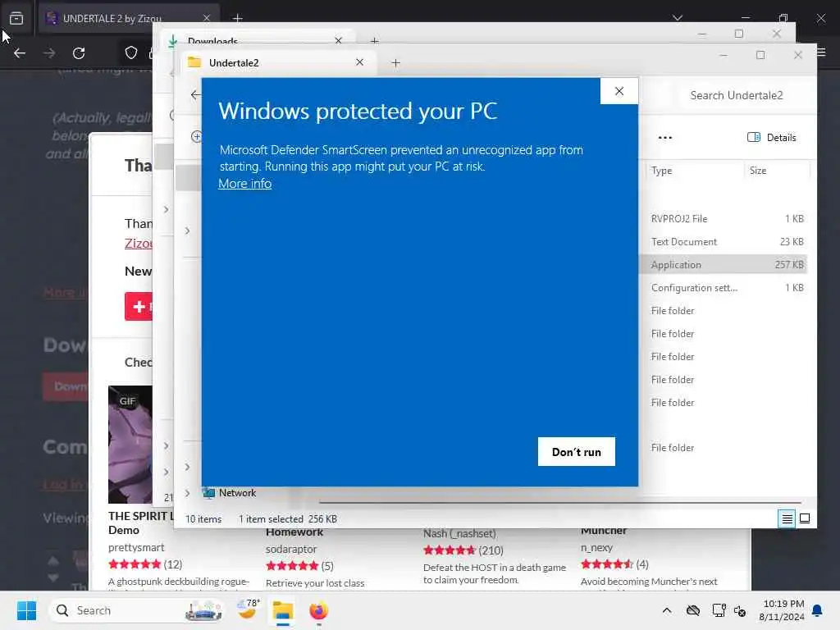Viewport: 840px width, 630px height.
Task: Open THE SPIRIT game GIF thumbnail
Action: (130, 445)
